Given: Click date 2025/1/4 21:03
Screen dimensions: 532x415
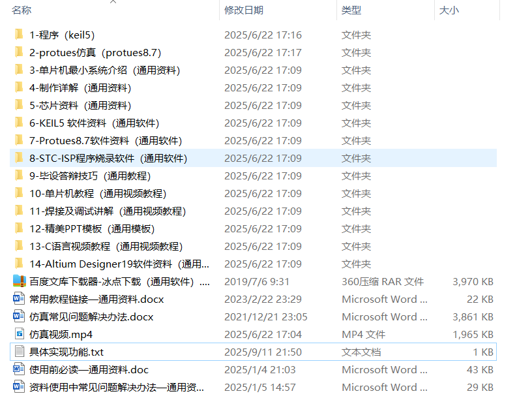Looking at the screenshot, I should [x=260, y=370].
